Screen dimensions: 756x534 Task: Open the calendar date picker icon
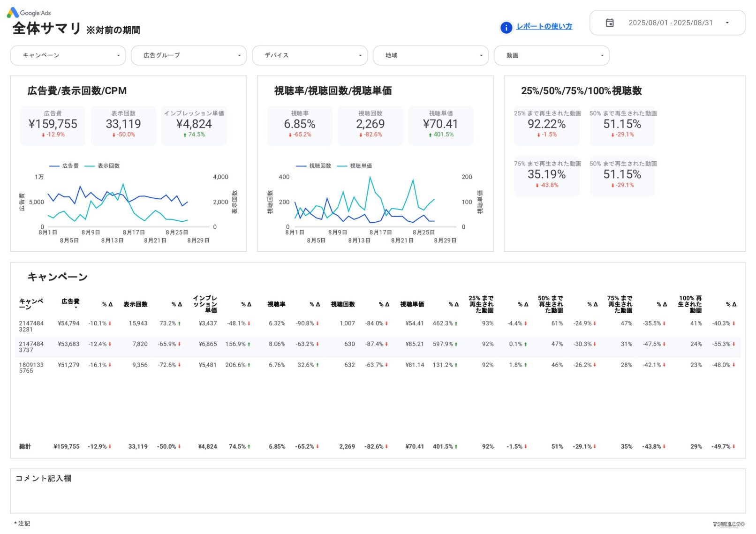coord(610,23)
